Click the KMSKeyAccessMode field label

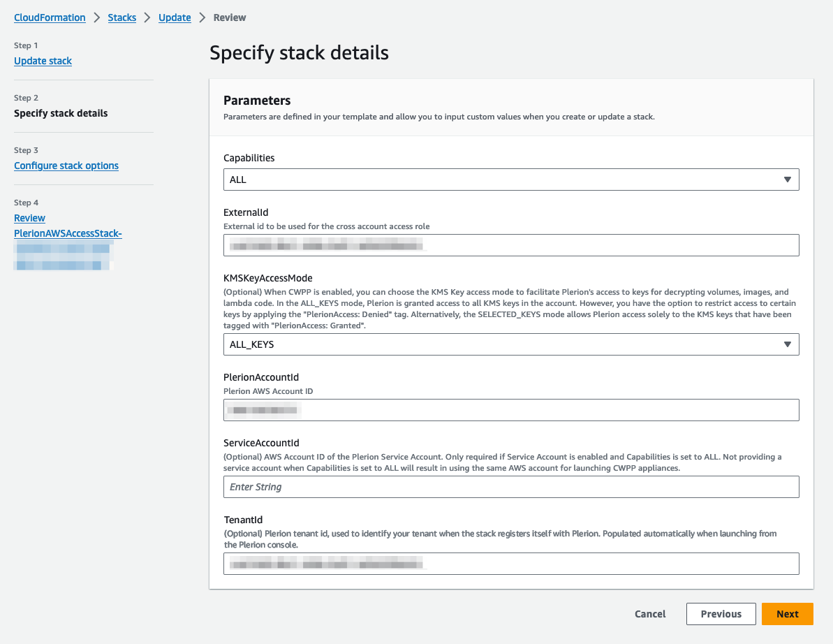click(267, 278)
